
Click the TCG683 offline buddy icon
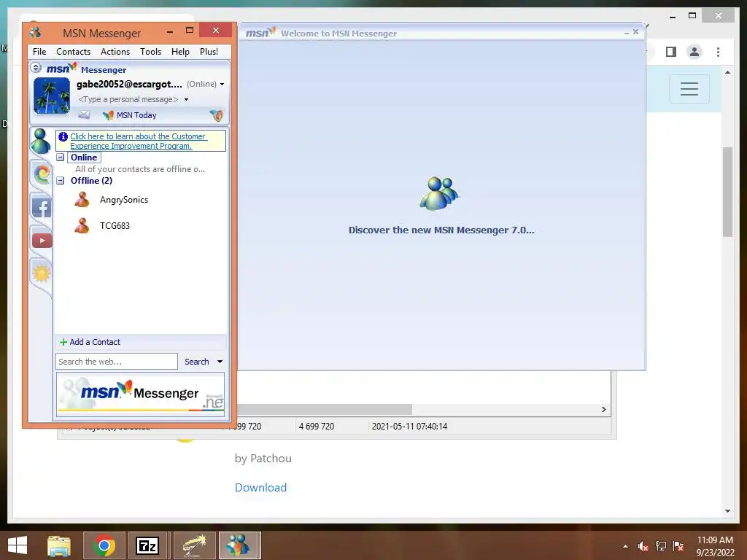[82, 226]
